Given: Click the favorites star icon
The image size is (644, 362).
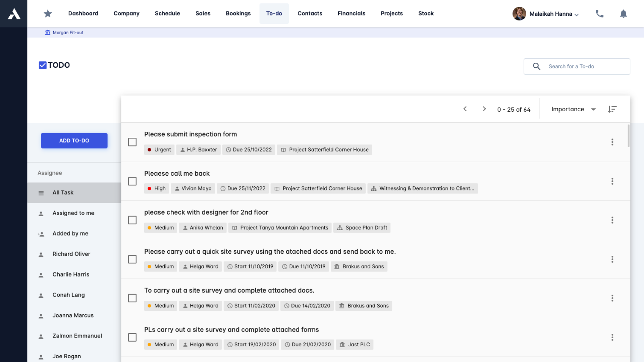Looking at the screenshot, I should coord(48,14).
